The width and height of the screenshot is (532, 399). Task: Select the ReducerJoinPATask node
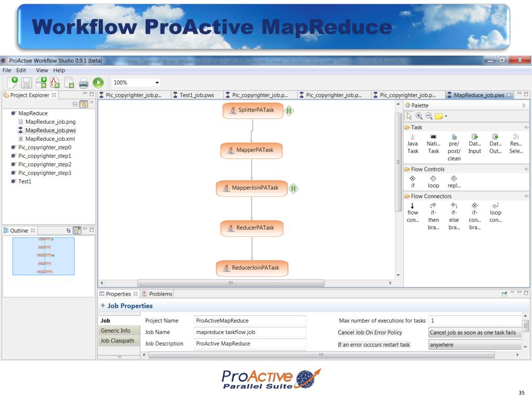click(x=252, y=268)
